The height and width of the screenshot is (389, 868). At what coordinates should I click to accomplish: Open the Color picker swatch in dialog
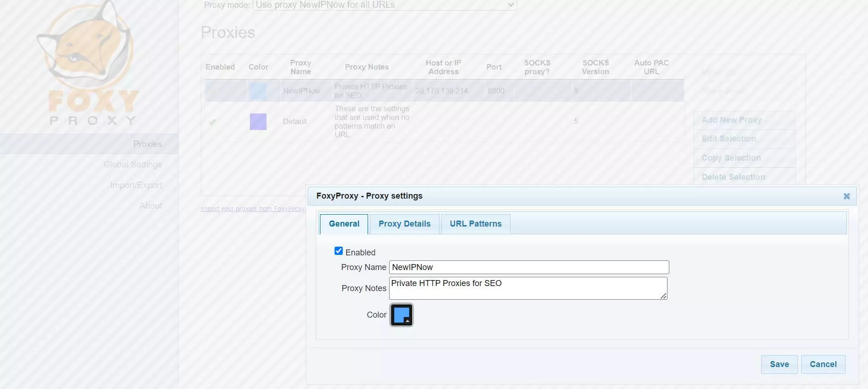pos(401,315)
